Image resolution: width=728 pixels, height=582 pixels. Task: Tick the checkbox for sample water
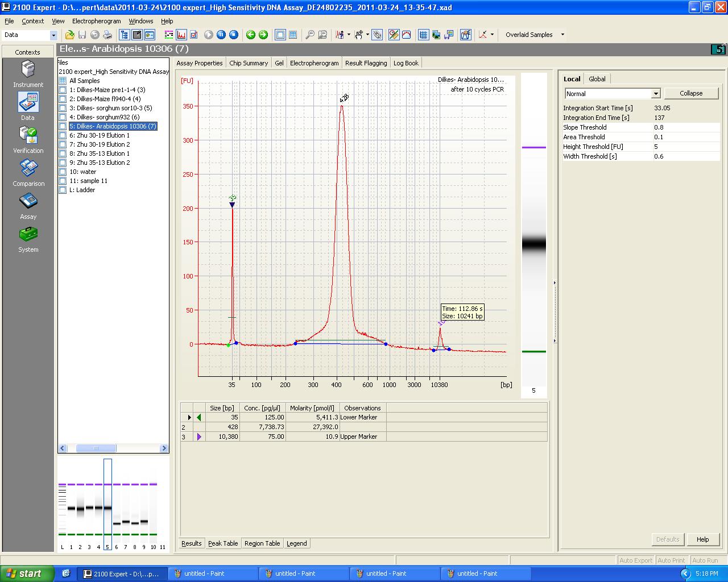(x=63, y=172)
